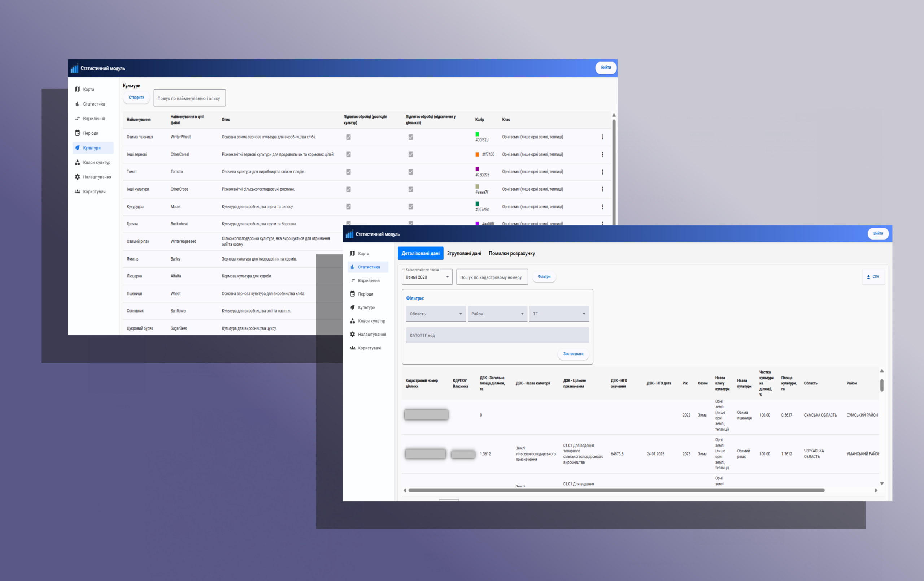Click the Застосувати filters button
Viewport: 924px width, 581px height.
pyautogui.click(x=573, y=354)
